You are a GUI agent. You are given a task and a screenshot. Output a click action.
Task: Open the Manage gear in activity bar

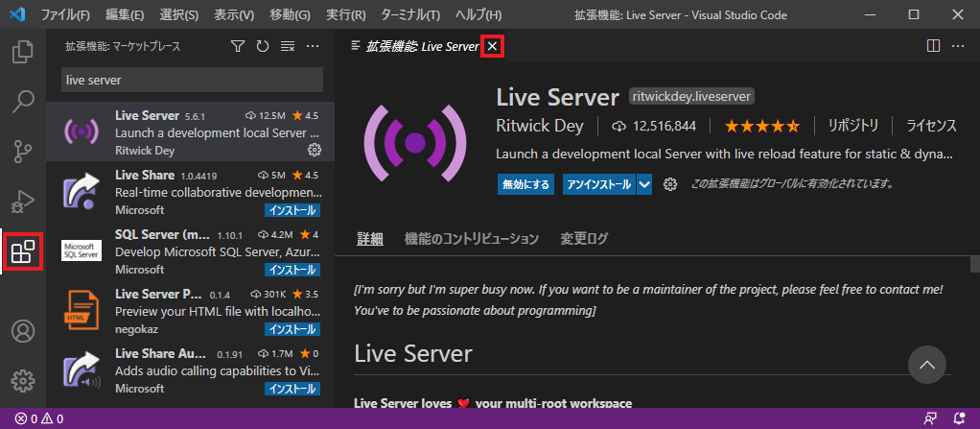pos(23,379)
